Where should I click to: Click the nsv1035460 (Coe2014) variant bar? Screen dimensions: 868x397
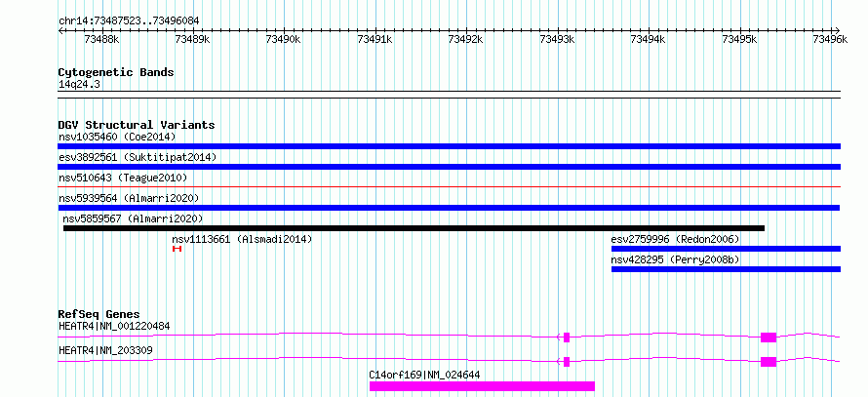(x=449, y=146)
